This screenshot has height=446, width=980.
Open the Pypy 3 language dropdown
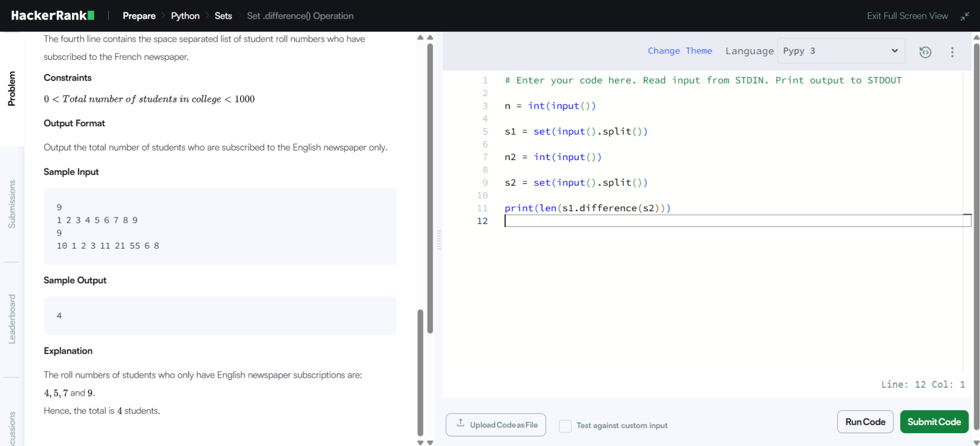pos(840,50)
